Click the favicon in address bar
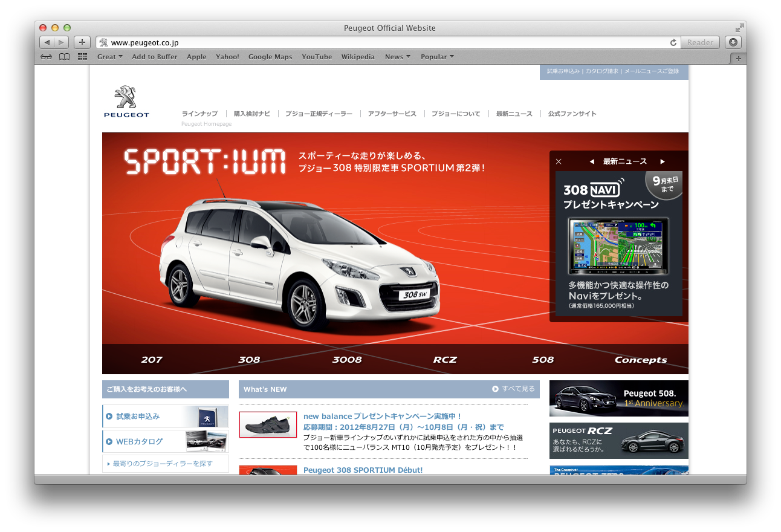 pyautogui.click(x=103, y=42)
